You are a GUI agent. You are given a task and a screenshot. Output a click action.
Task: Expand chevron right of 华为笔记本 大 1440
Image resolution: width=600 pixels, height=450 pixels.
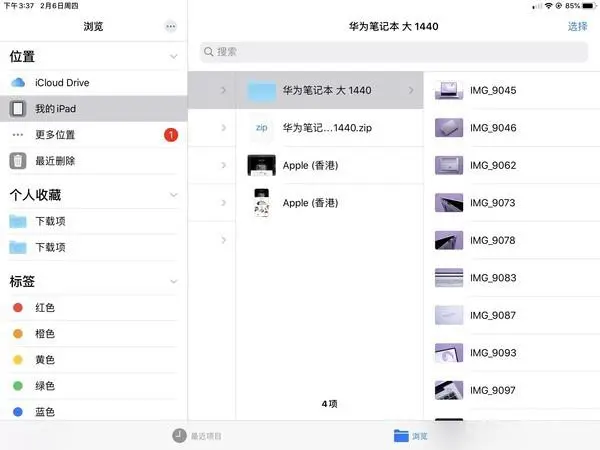coord(411,90)
